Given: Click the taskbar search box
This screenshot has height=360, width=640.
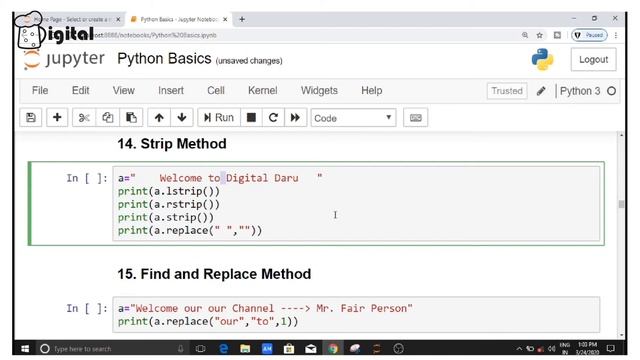Looking at the screenshot, I should click(x=112, y=349).
